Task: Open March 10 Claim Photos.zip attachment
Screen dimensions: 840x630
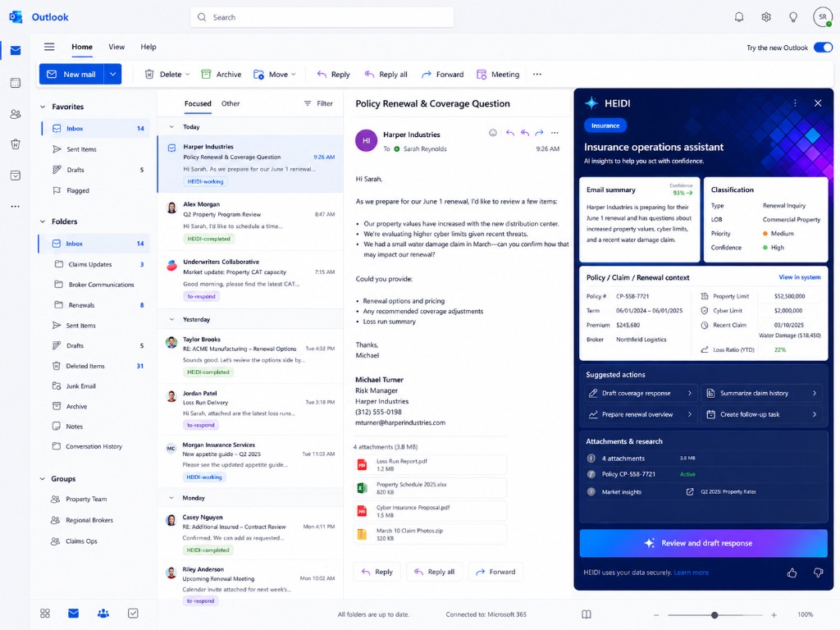Action: pos(430,534)
